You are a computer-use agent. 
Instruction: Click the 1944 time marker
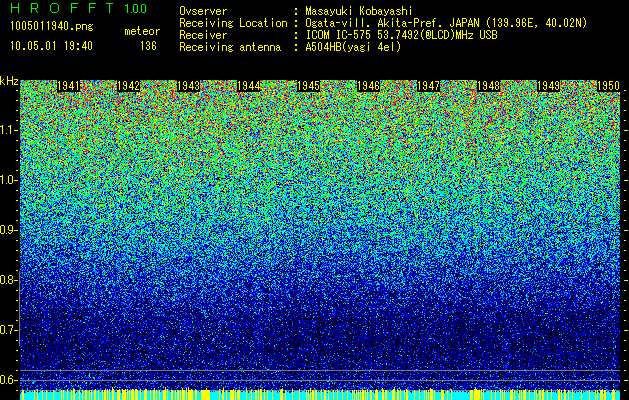pos(249,86)
